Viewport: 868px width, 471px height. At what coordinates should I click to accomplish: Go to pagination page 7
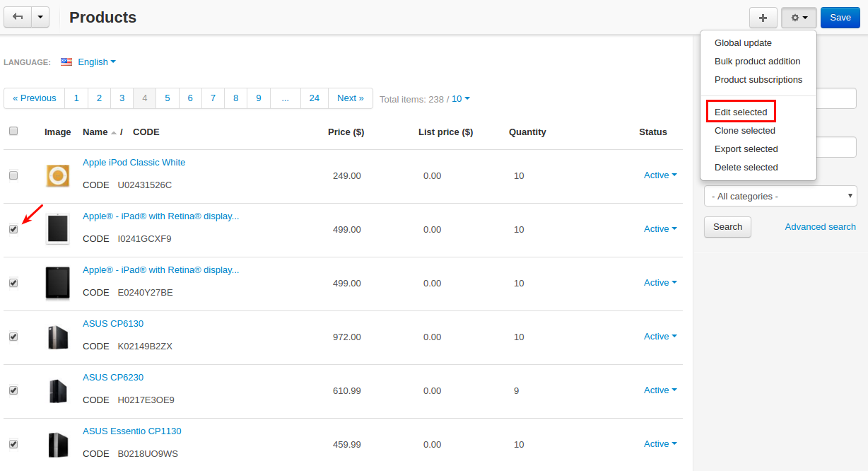[213, 98]
